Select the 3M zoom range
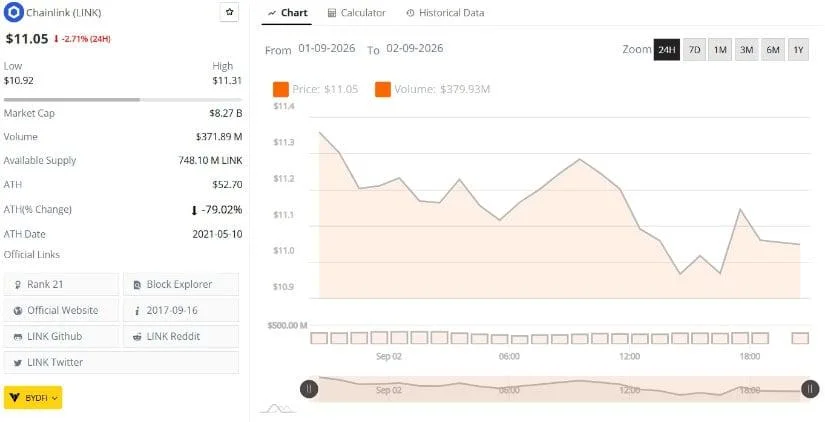The image size is (825, 422). [747, 50]
